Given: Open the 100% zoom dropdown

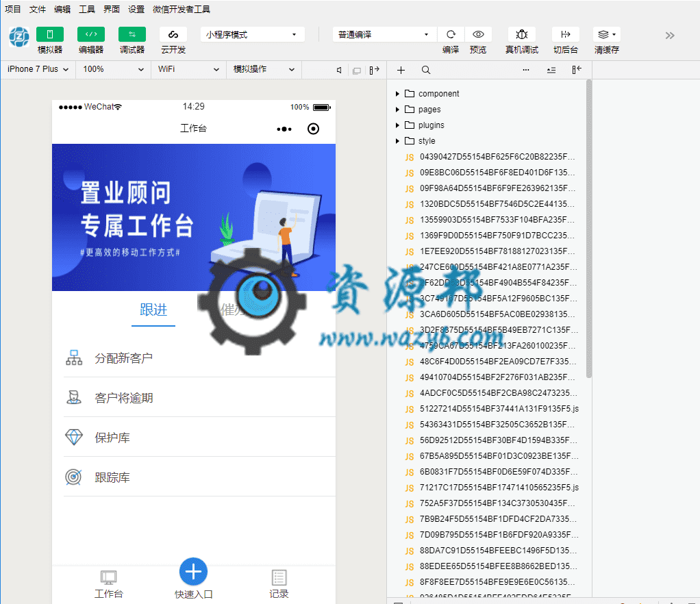Looking at the screenshot, I should tap(114, 69).
